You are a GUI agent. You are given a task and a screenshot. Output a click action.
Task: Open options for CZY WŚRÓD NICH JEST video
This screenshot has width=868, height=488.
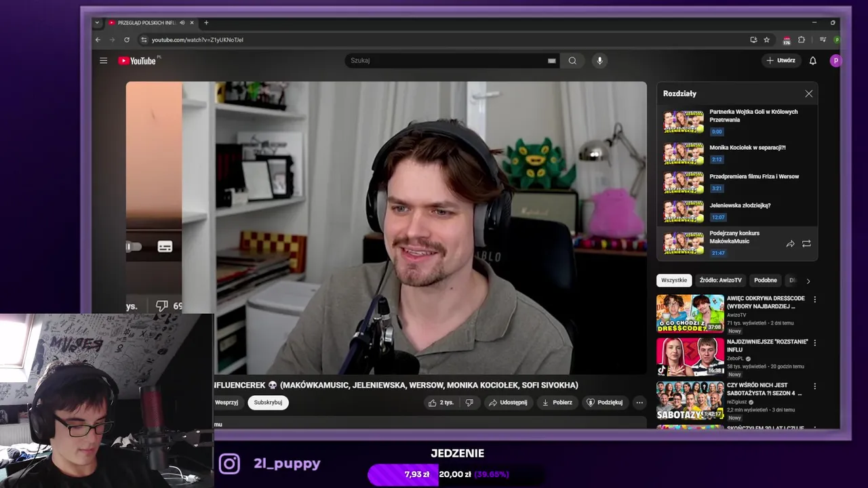[814, 386]
